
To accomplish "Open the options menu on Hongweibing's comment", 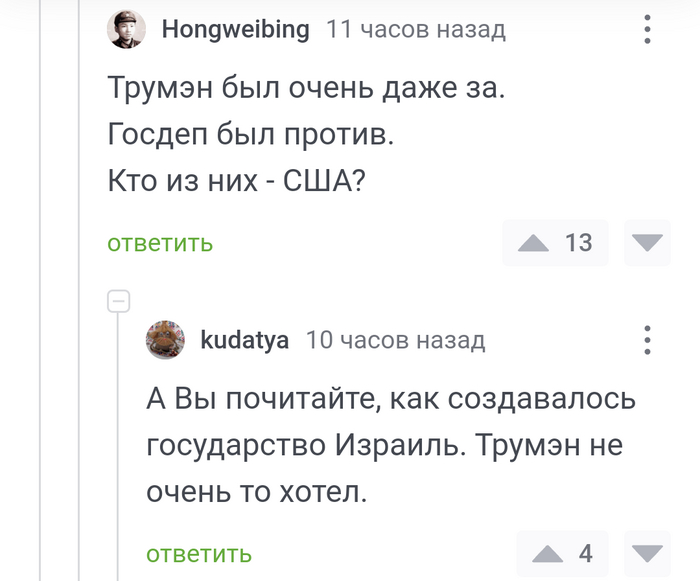I will click(648, 29).
